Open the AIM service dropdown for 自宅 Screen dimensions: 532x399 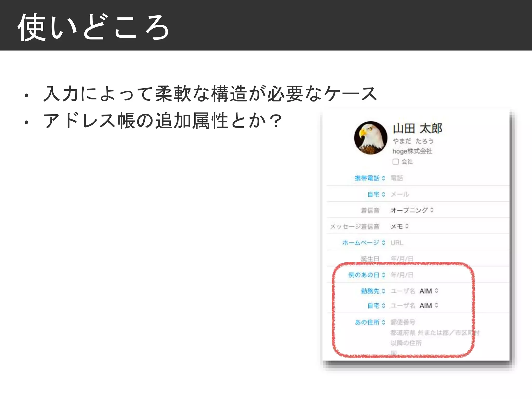429,305
